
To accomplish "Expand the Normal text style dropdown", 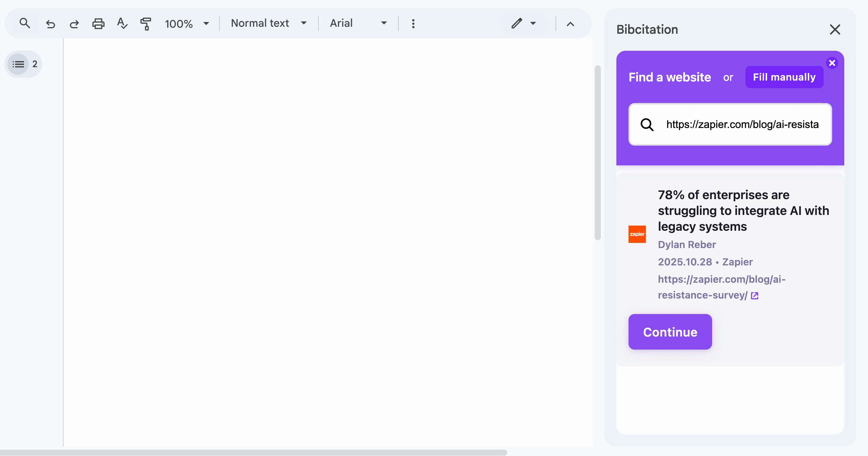I will click(269, 23).
